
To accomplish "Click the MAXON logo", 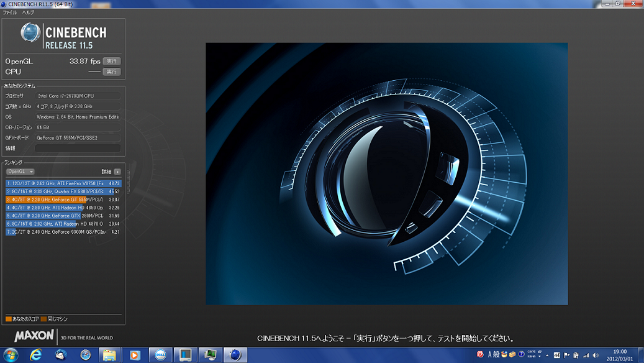I will [34, 336].
